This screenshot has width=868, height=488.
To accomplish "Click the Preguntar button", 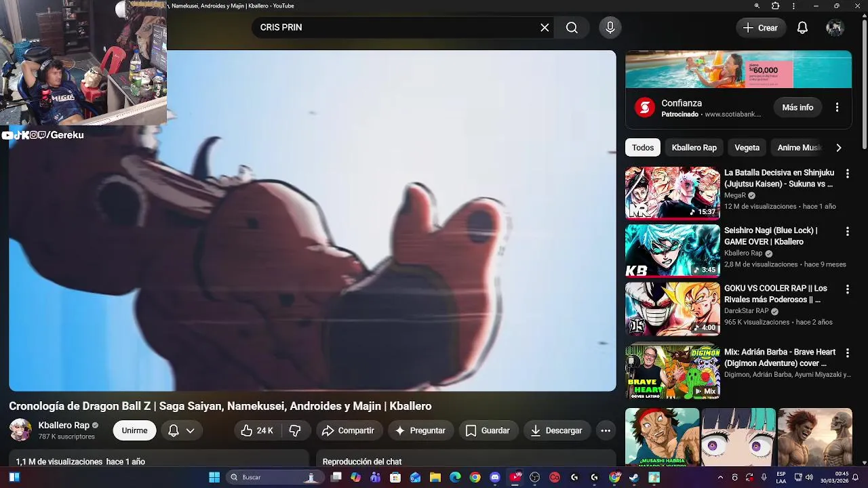I will pyautogui.click(x=420, y=430).
